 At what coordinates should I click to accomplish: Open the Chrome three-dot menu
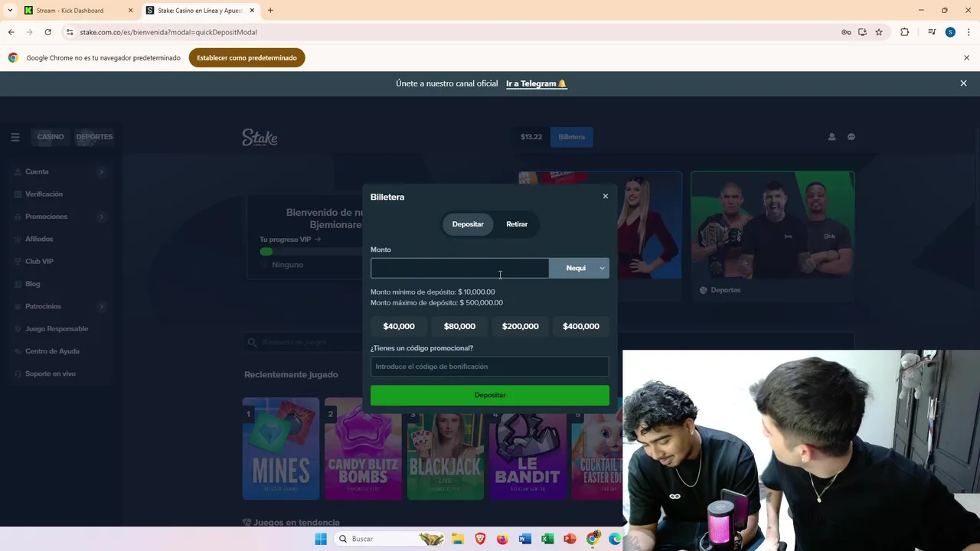969,32
